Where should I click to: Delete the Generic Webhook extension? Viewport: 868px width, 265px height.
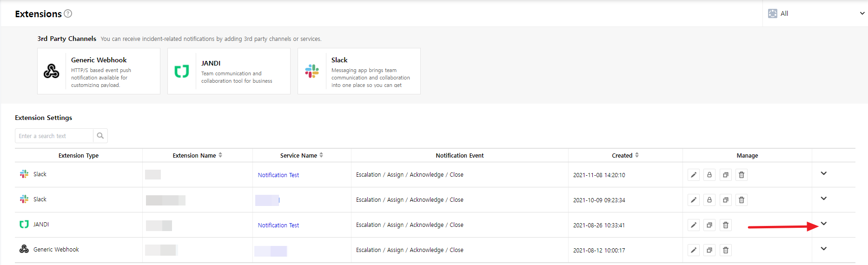point(725,250)
